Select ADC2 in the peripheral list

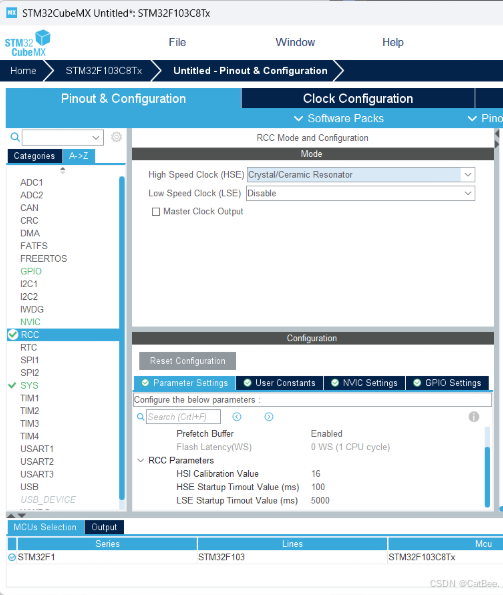(x=31, y=195)
